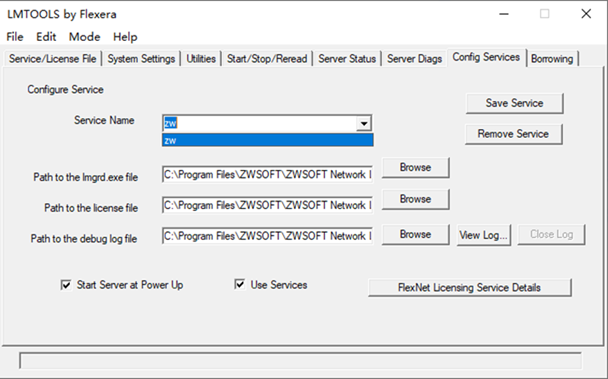Minimize the LMTOOLS window
This screenshot has width=608, height=379.
click(x=504, y=14)
